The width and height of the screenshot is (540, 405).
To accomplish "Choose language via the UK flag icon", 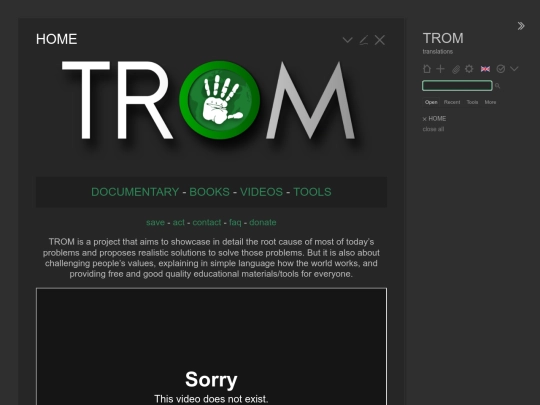I will coord(485,69).
